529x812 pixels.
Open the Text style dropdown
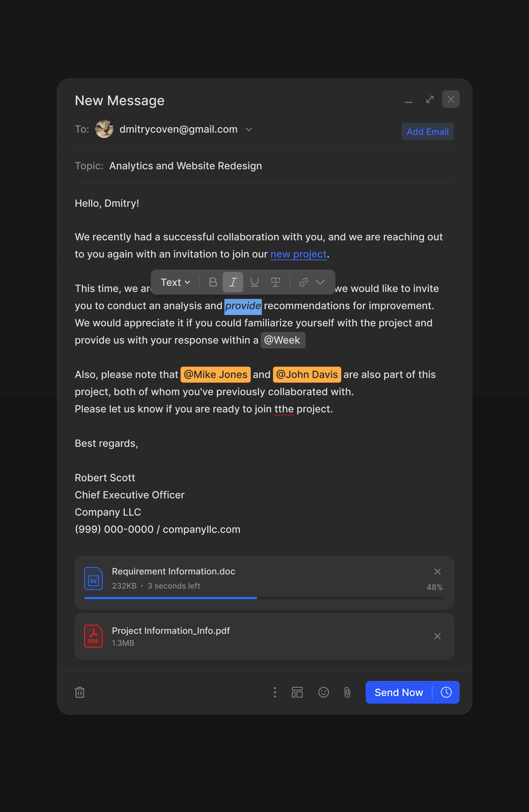[x=174, y=282]
